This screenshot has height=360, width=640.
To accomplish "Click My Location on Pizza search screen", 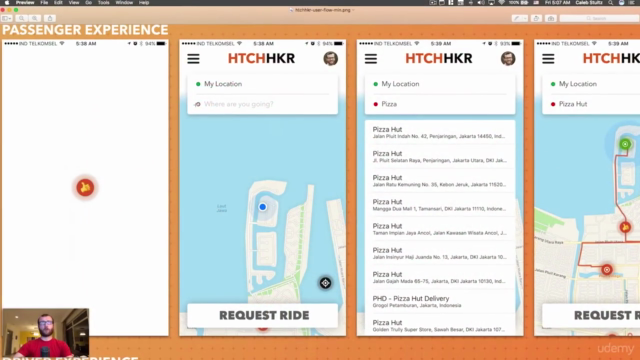I will (x=440, y=84).
